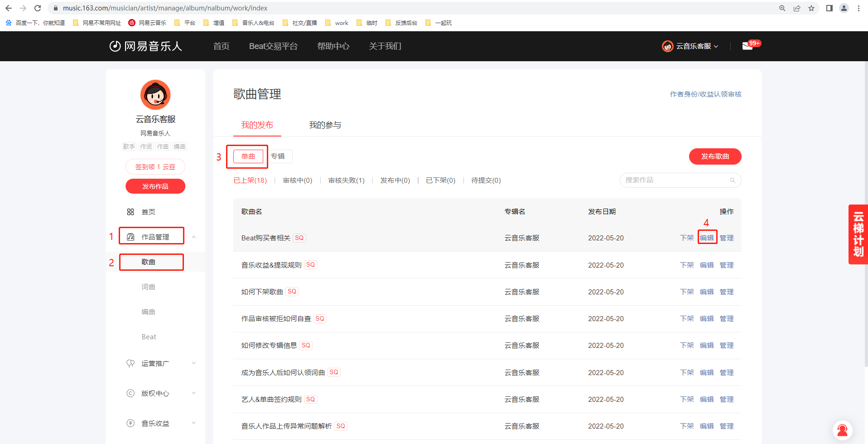
Task: Click the 网易音乐人 logo in the header
Action: [x=146, y=46]
